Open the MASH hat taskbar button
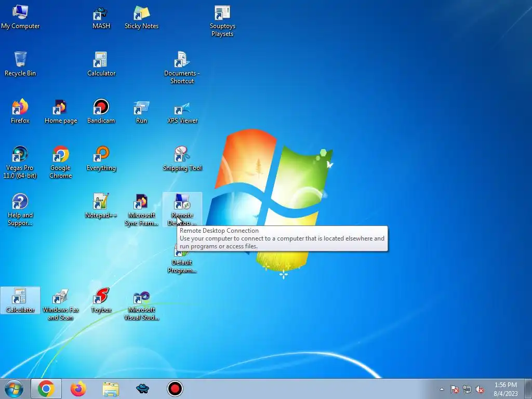 pyautogui.click(x=142, y=389)
